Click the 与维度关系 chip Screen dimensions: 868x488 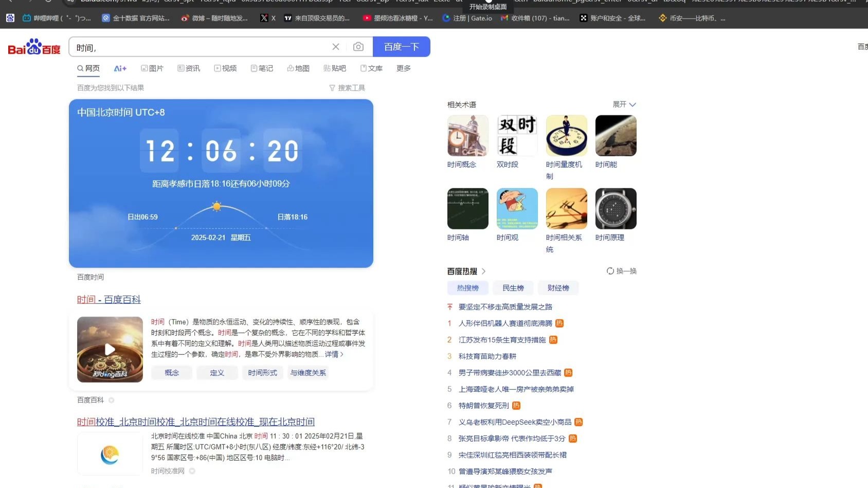click(308, 373)
